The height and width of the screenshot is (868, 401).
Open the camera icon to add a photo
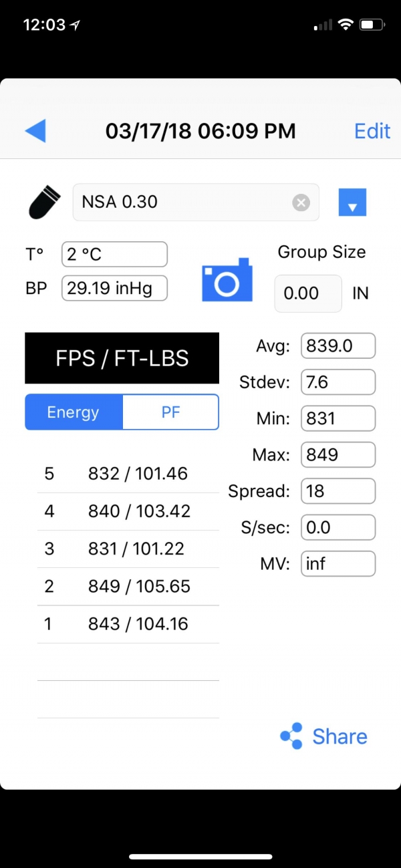(227, 279)
